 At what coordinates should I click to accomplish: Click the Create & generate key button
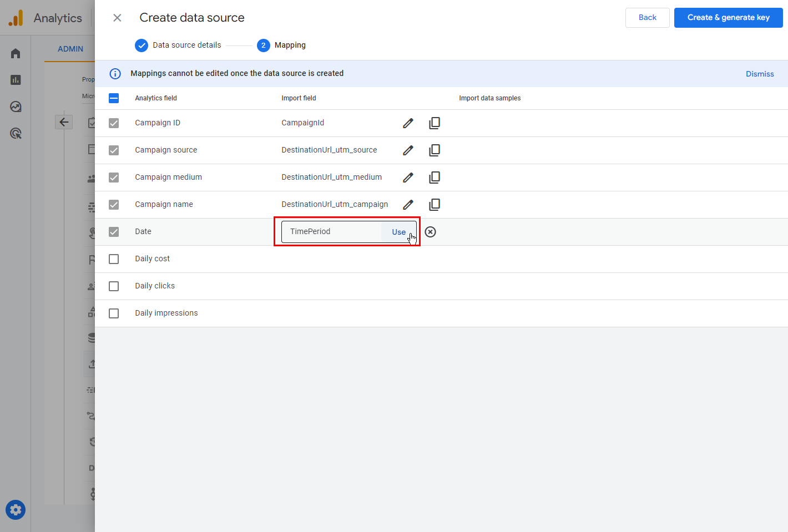[x=728, y=18]
